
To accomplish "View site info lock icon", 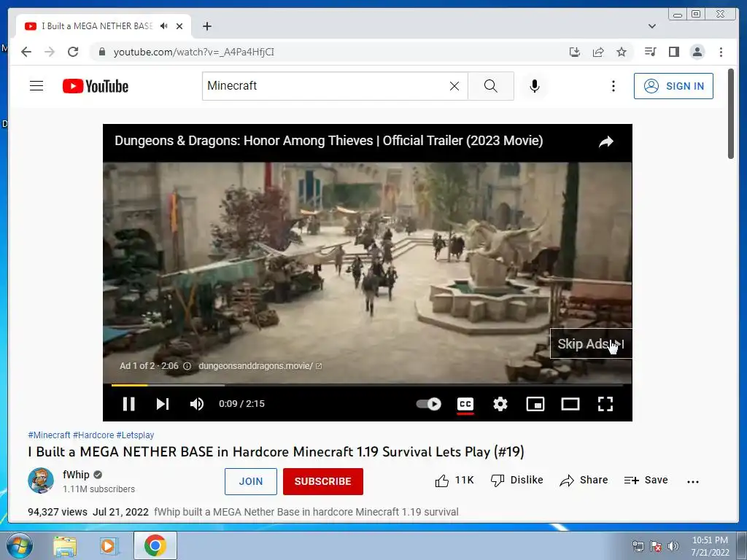I will click(x=101, y=52).
